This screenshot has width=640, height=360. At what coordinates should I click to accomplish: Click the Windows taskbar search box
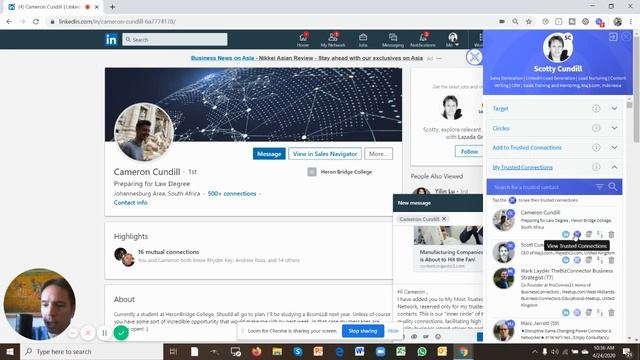coord(91,351)
